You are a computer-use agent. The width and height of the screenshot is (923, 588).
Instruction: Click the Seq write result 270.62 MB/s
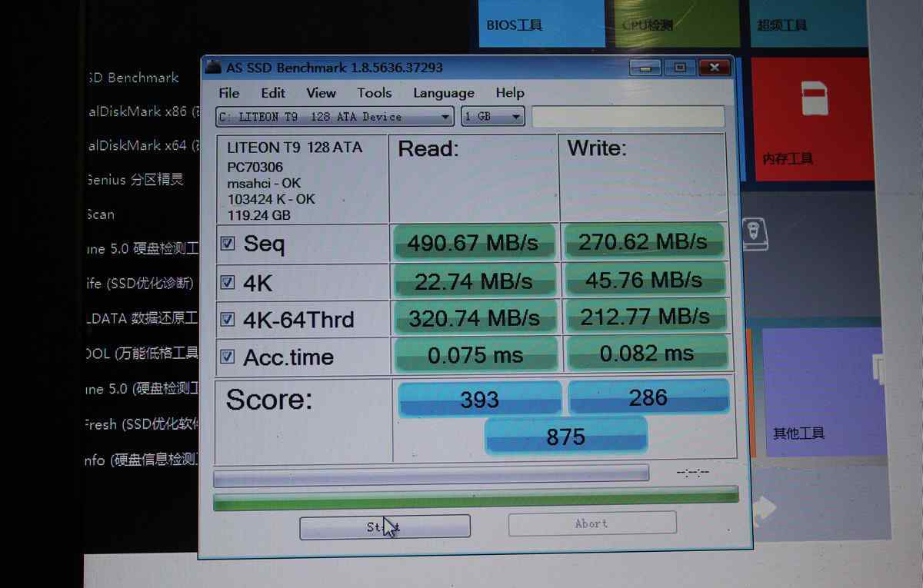tap(644, 241)
